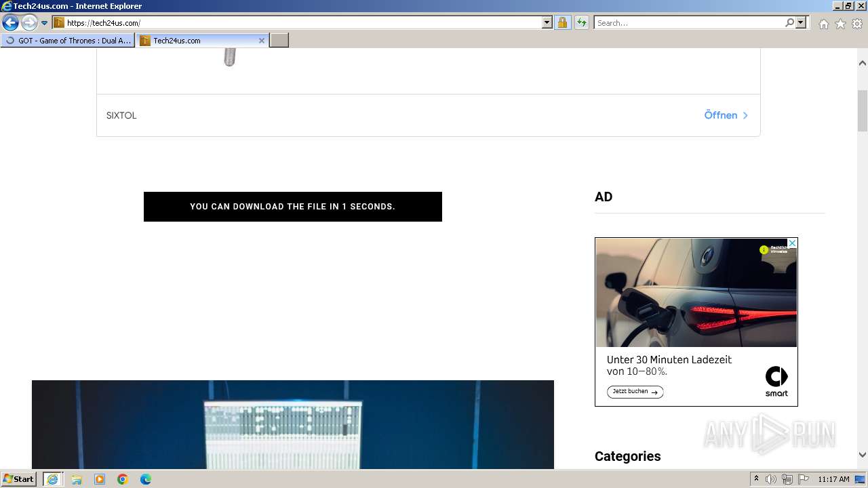Viewport: 868px width, 488px height.
Task: Click the volume speaker tray icon
Action: [771, 479]
